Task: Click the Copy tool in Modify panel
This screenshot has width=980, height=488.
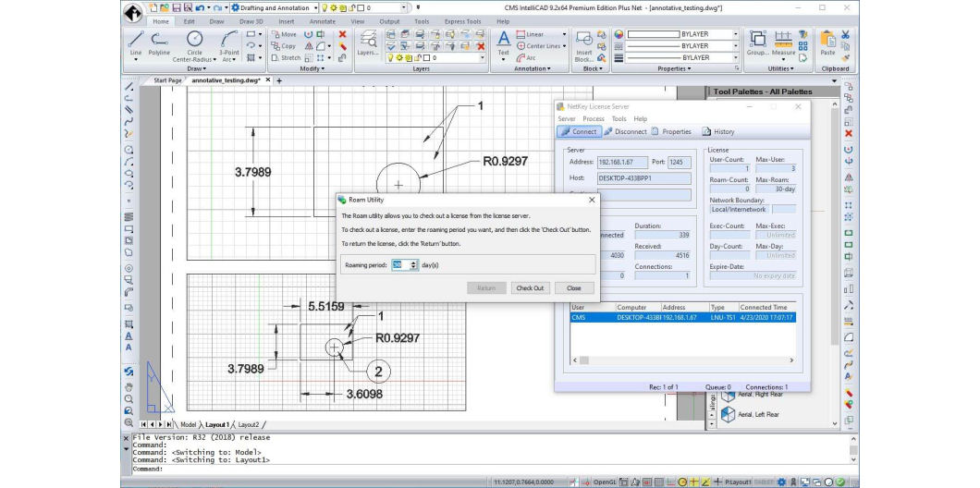Action: [x=284, y=46]
